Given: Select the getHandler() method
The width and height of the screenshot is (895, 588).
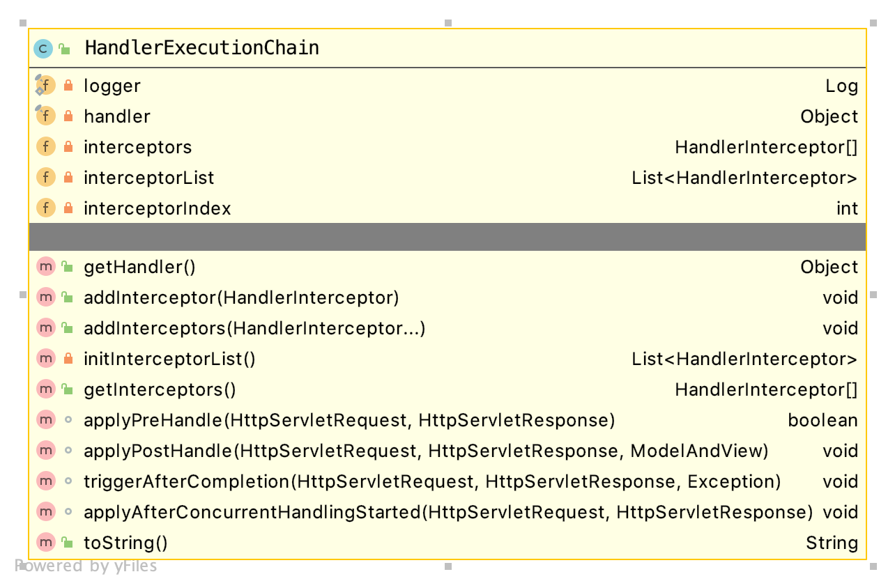Looking at the screenshot, I should pos(139,268).
